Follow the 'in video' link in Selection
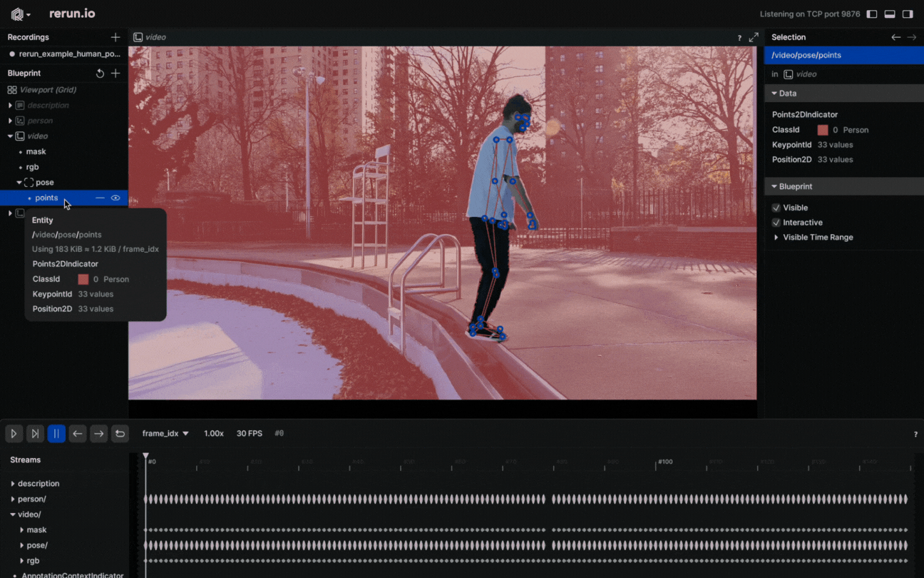Image resolution: width=924 pixels, height=578 pixels. click(x=801, y=74)
